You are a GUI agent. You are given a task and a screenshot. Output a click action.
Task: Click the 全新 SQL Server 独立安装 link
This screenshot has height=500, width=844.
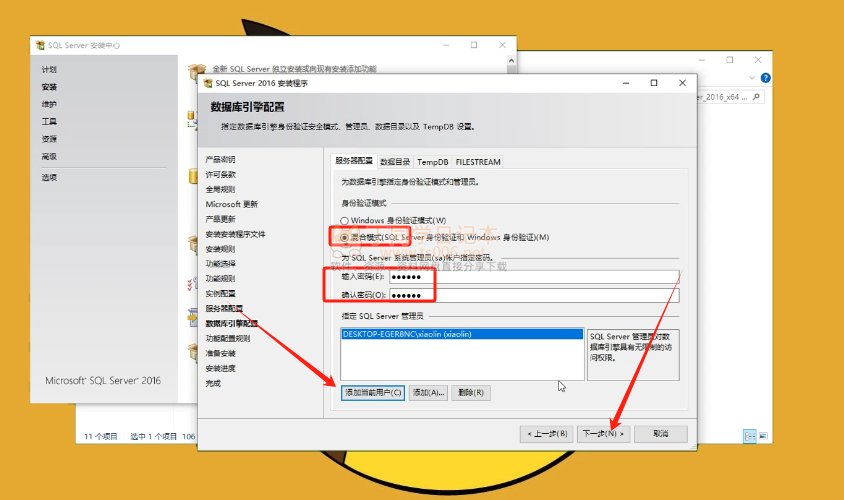(x=294, y=68)
